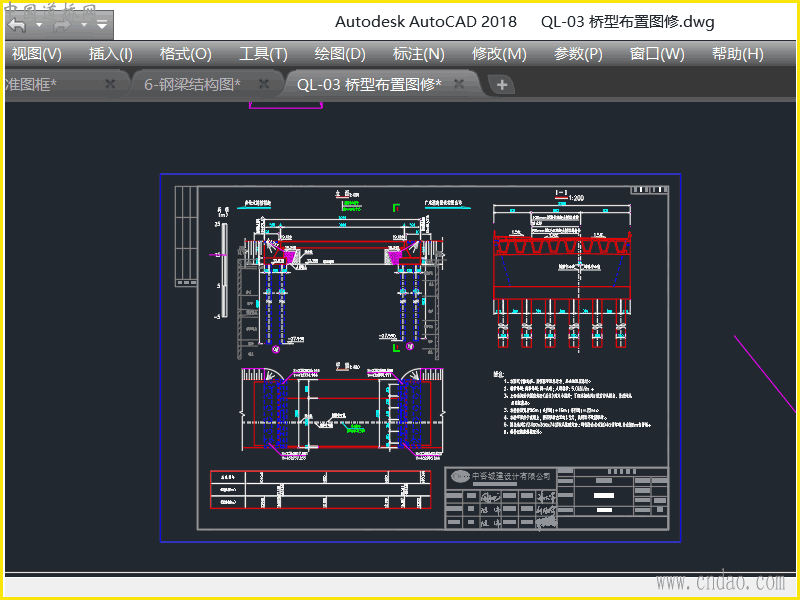Open a new drawing tab with plus button

(x=502, y=85)
